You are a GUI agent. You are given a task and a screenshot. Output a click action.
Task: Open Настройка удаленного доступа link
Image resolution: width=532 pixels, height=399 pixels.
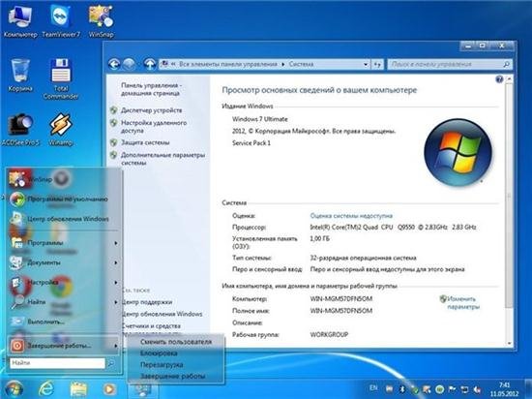154,126
